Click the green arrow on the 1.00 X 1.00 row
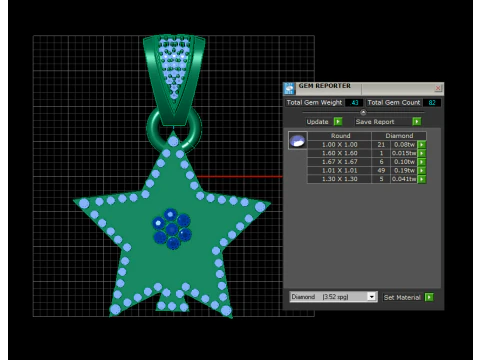Image resolution: width=480 pixels, height=360 pixels. (422, 145)
